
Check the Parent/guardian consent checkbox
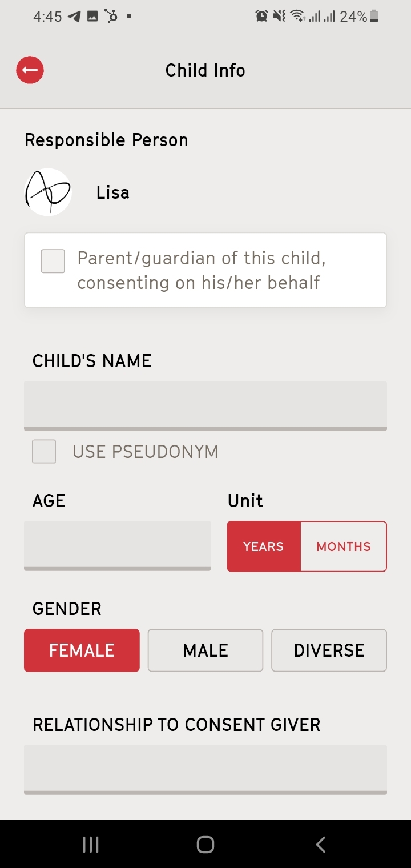coord(53,261)
